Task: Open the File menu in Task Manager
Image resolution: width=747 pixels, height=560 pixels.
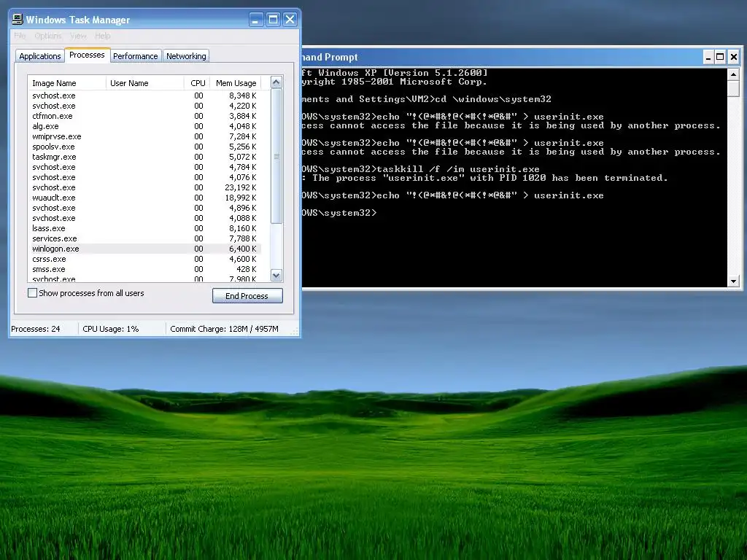Action: [20, 36]
